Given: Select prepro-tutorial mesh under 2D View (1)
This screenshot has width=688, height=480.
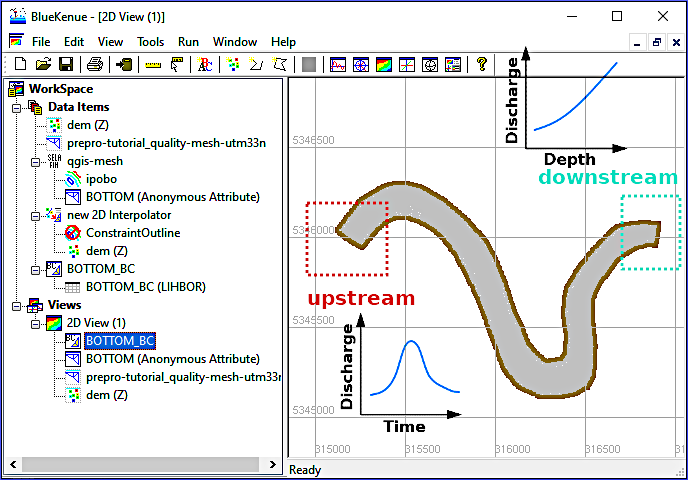Looking at the screenshot, I should click(x=183, y=377).
